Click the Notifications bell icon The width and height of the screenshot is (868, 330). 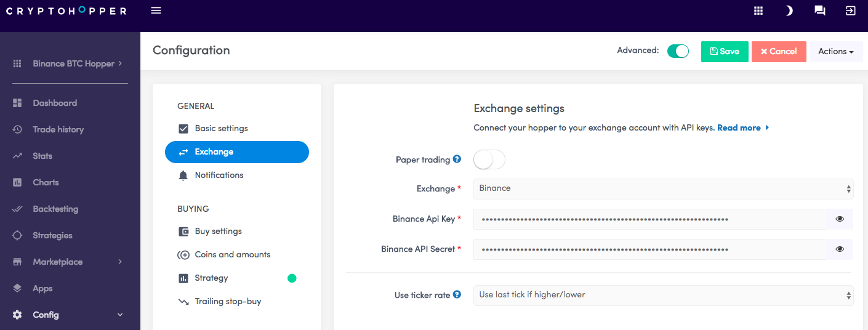[183, 175]
